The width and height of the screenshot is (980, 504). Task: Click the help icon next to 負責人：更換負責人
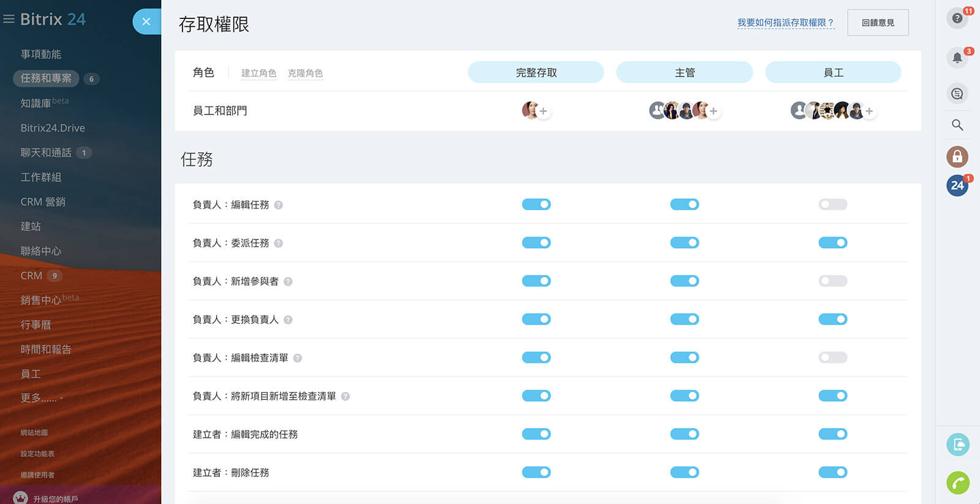pyautogui.click(x=288, y=320)
